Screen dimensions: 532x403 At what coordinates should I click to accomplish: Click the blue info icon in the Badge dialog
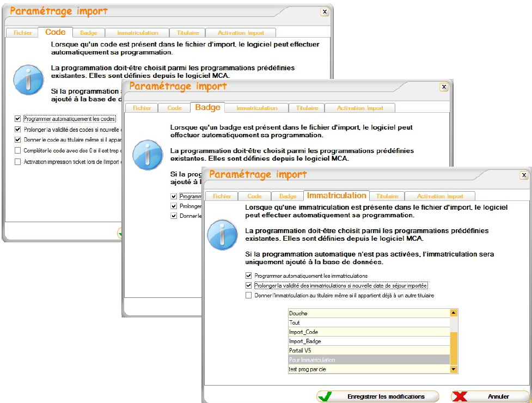pyautogui.click(x=148, y=155)
